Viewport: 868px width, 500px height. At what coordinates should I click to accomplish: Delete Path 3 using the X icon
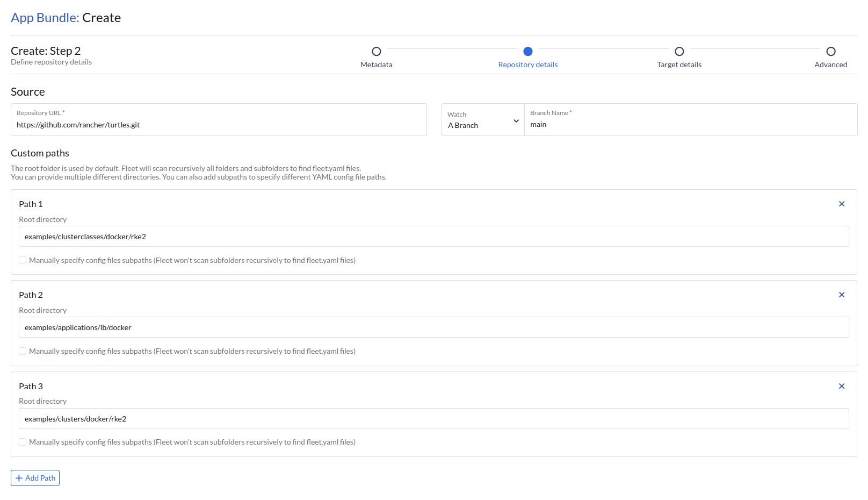[842, 386]
